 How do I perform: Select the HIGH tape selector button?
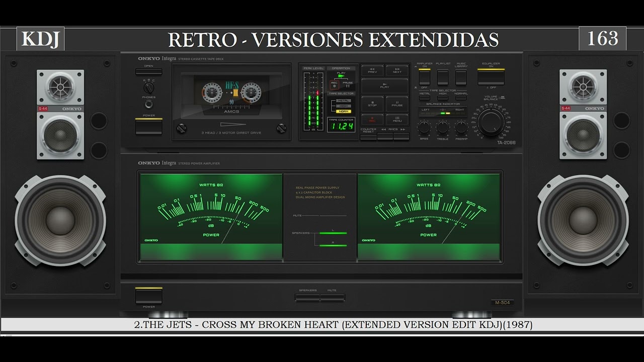click(x=443, y=98)
